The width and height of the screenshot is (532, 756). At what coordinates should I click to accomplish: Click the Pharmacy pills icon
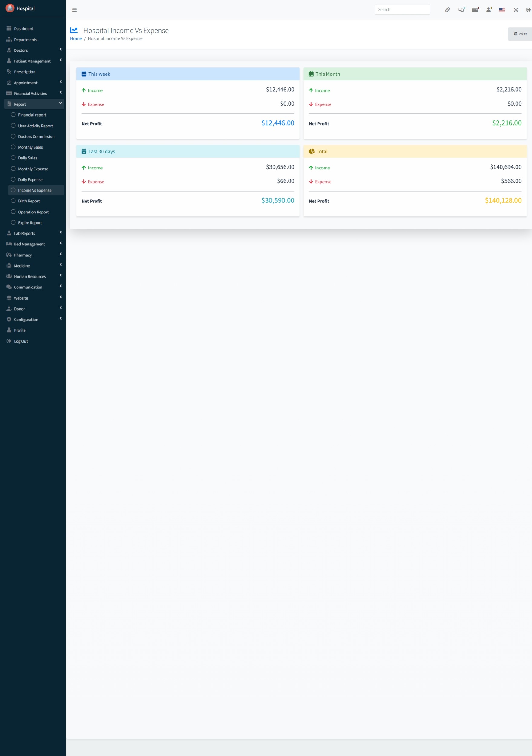click(x=9, y=255)
